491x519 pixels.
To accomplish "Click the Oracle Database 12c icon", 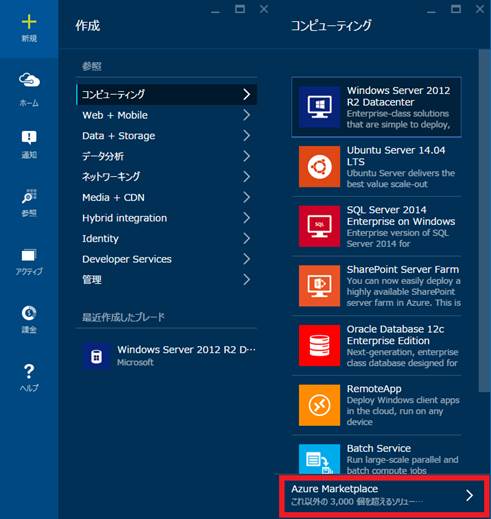I will click(x=319, y=345).
